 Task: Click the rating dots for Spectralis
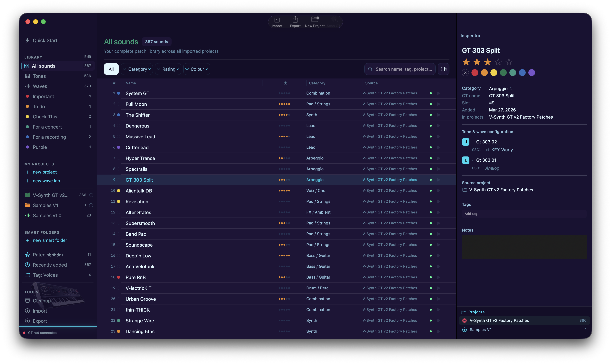[284, 169]
